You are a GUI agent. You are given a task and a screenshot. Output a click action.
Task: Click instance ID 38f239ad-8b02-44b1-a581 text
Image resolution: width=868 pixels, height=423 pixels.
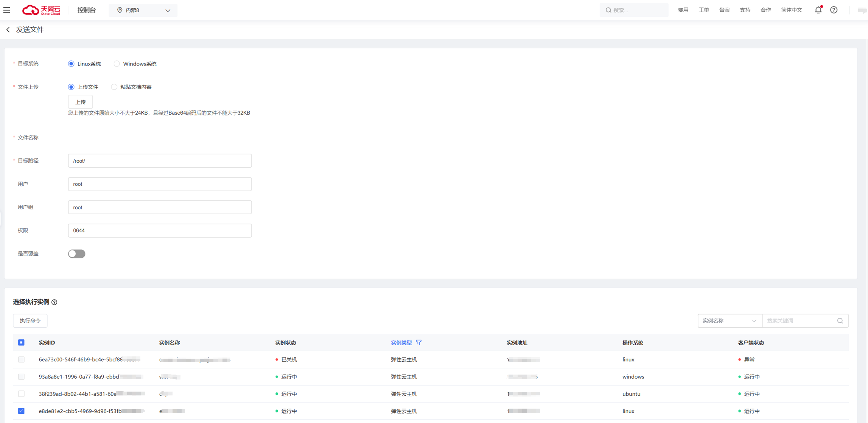click(x=92, y=394)
